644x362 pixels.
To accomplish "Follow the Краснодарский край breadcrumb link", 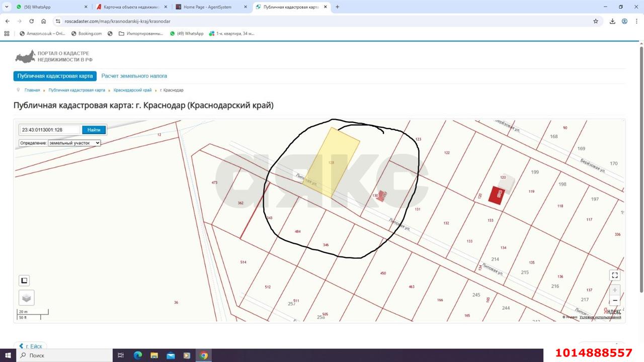I will tap(132, 90).
